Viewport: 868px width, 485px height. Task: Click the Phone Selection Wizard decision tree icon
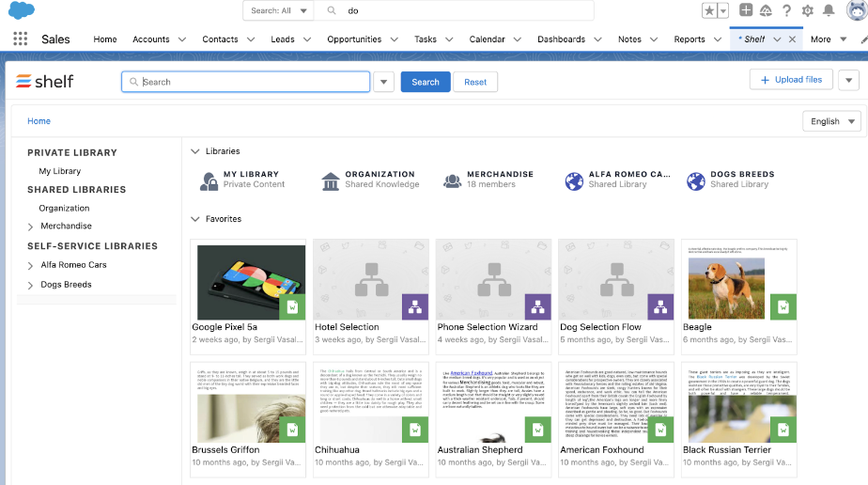537,306
